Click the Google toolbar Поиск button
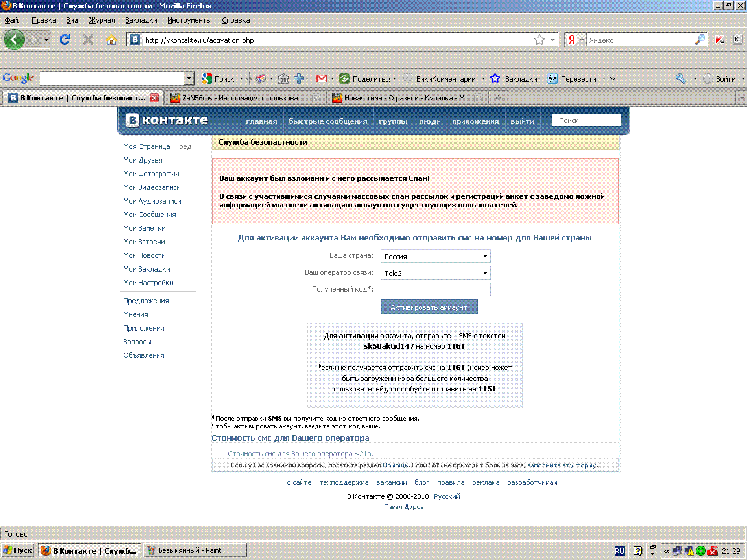Image resolution: width=747 pixels, height=560 pixels. pyautogui.click(x=218, y=79)
